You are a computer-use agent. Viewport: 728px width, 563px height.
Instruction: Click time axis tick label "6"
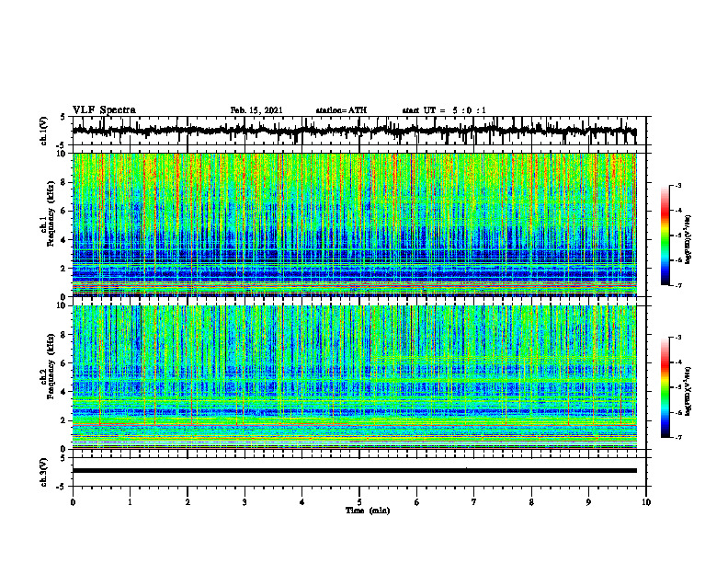[416, 502]
